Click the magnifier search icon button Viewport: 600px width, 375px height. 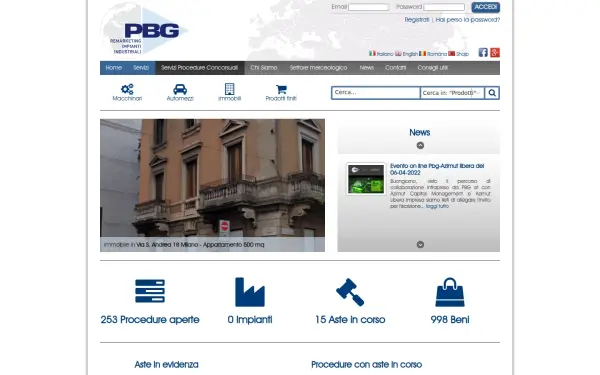492,93
